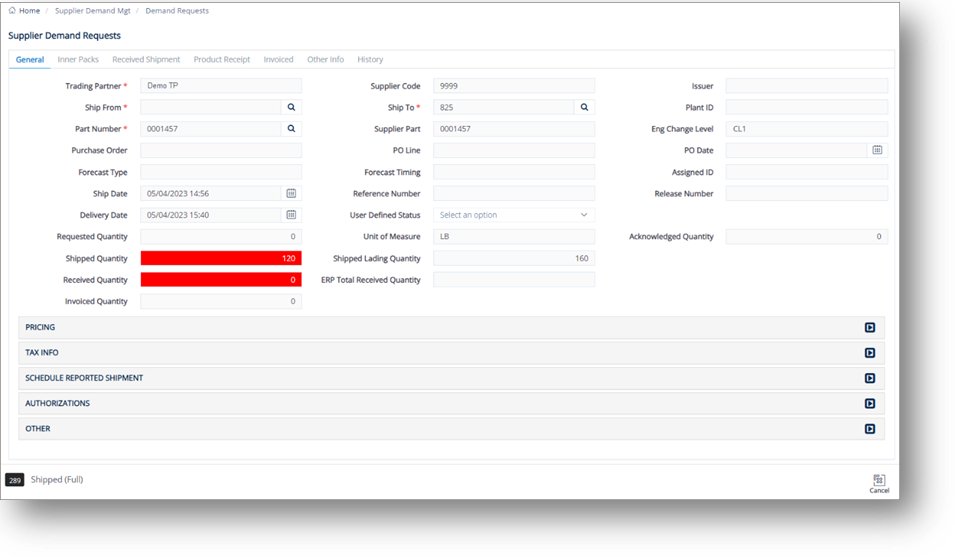
Task: Click the Reference Number field
Action: (513, 194)
